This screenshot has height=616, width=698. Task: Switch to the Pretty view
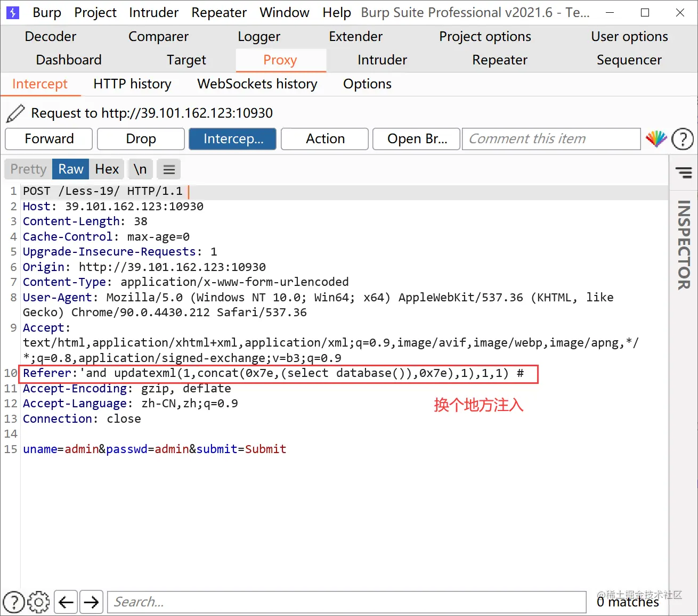tap(28, 169)
